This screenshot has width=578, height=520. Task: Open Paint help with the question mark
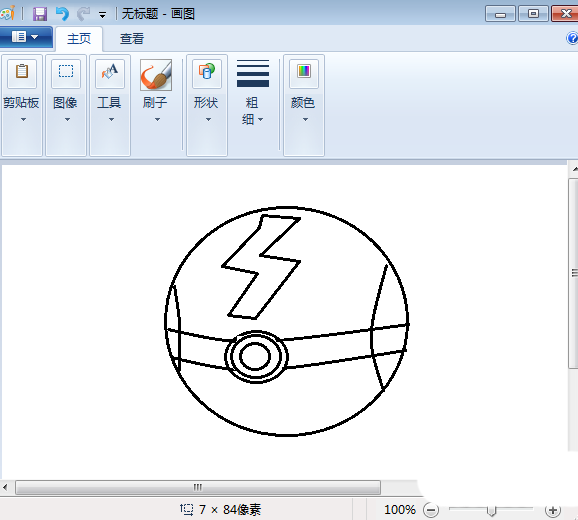[x=572, y=38]
